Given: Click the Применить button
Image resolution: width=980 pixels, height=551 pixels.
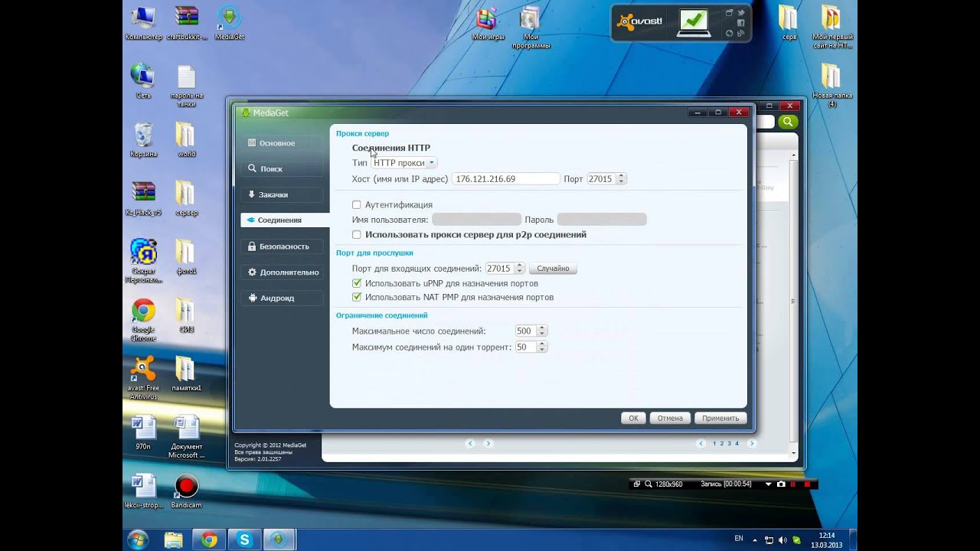Looking at the screenshot, I should click(x=720, y=419).
